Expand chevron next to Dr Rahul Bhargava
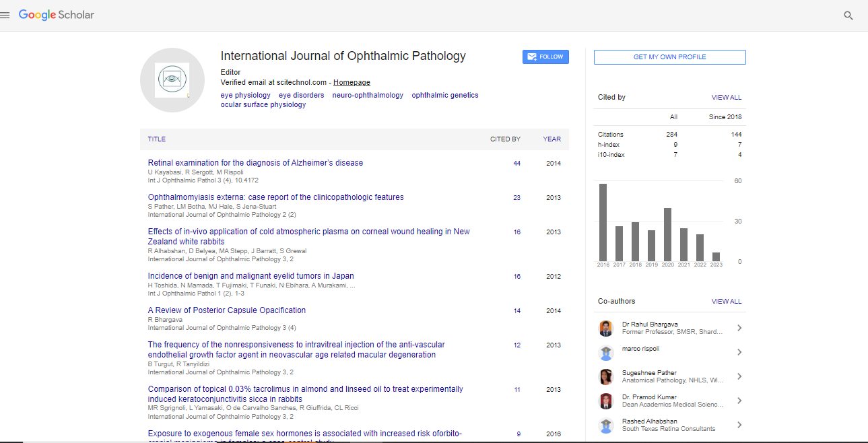The width and height of the screenshot is (868, 443). coord(739,328)
